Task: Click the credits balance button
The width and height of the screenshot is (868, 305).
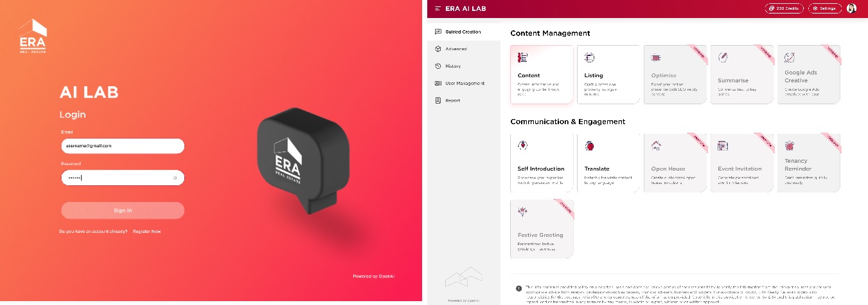Action: pos(784,8)
